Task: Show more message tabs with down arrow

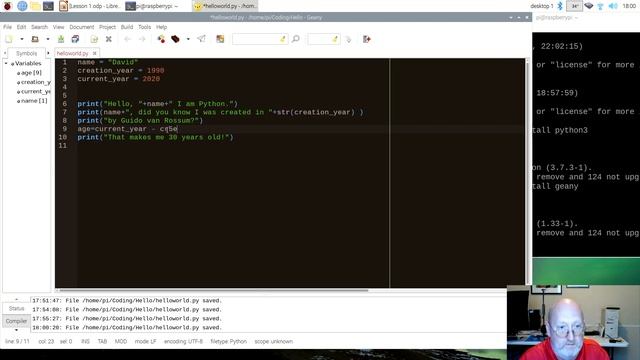Action: (x=16, y=330)
